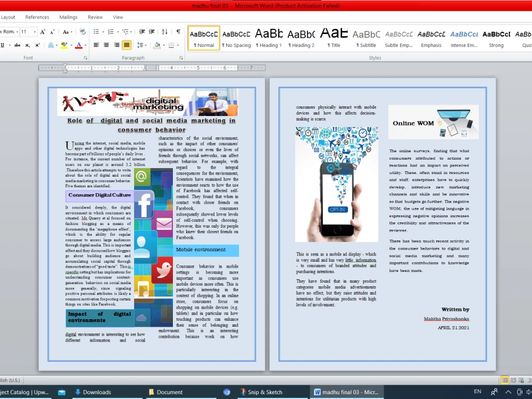The width and height of the screenshot is (532, 399).
Task: Click the indent marker on the ruler
Action: coord(65,68)
